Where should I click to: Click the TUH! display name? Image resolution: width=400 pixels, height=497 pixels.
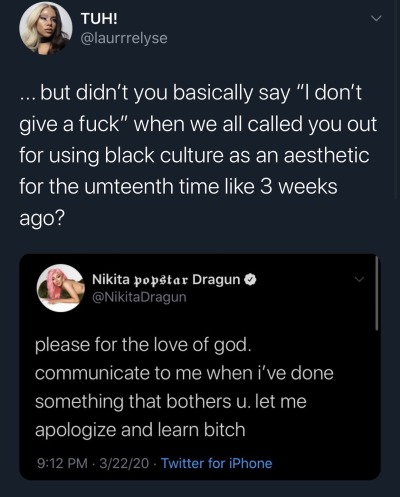(x=99, y=19)
